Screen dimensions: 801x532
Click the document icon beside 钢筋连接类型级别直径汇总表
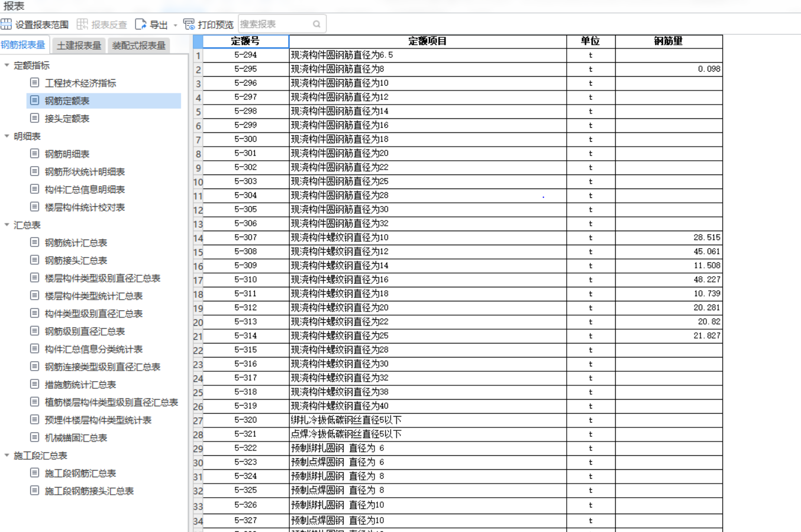(x=35, y=366)
